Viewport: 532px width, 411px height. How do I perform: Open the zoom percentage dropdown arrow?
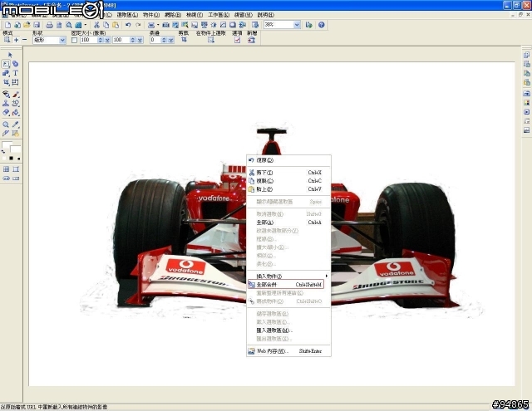(297, 25)
